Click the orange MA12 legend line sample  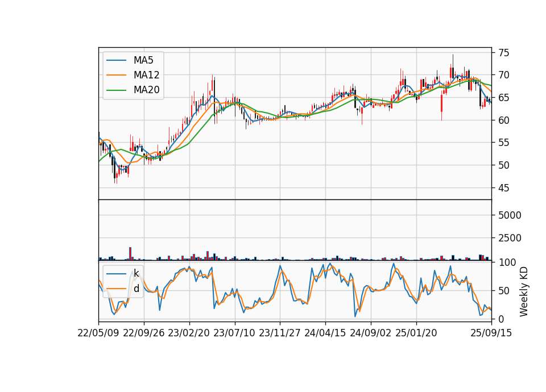(x=116, y=75)
